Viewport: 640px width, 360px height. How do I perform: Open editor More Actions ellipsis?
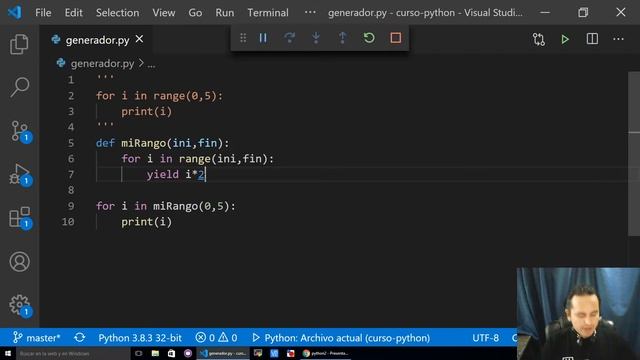click(x=618, y=39)
